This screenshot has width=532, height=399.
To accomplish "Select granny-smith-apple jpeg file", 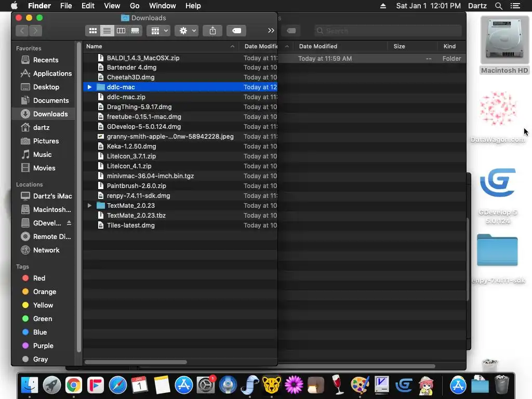I will pos(180,137).
